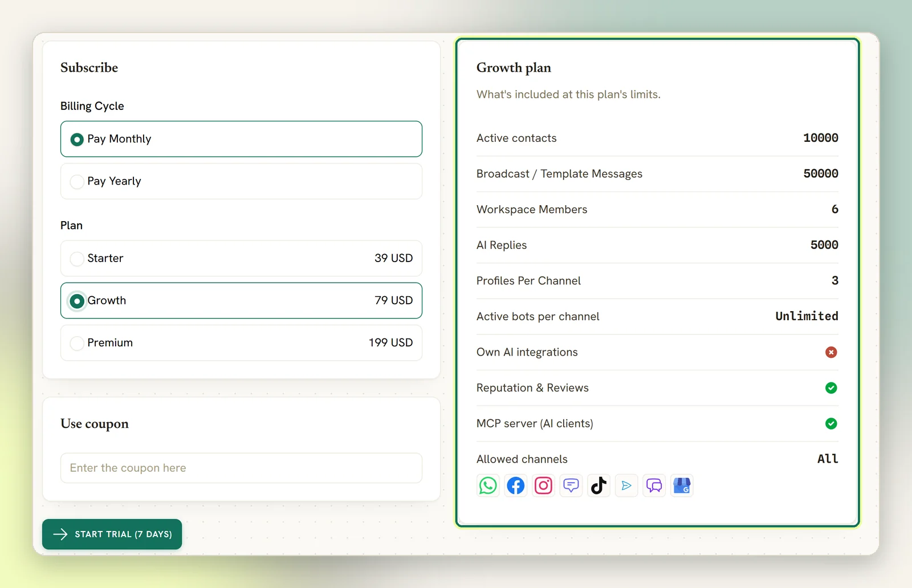The height and width of the screenshot is (588, 912).
Task: Click the MCP server (AI clients) label
Action: click(535, 423)
